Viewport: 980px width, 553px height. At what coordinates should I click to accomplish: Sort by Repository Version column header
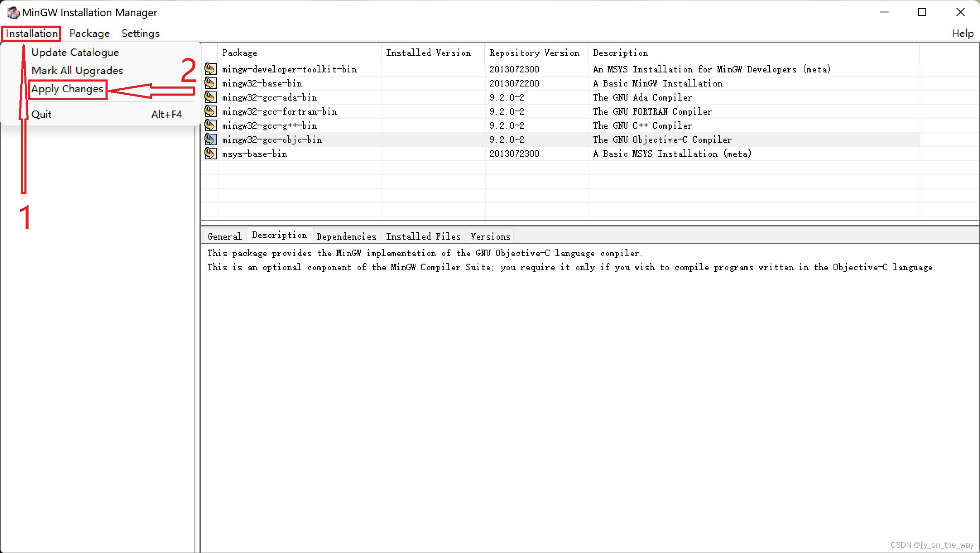pyautogui.click(x=534, y=53)
